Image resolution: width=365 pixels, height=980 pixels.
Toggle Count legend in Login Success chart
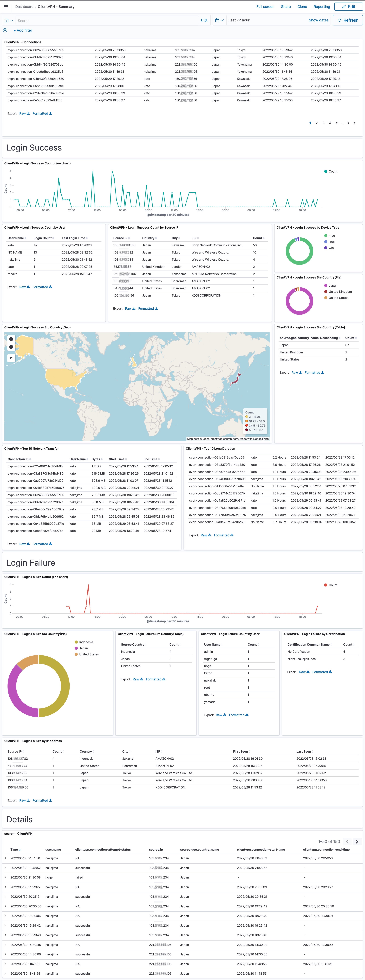pos(331,172)
